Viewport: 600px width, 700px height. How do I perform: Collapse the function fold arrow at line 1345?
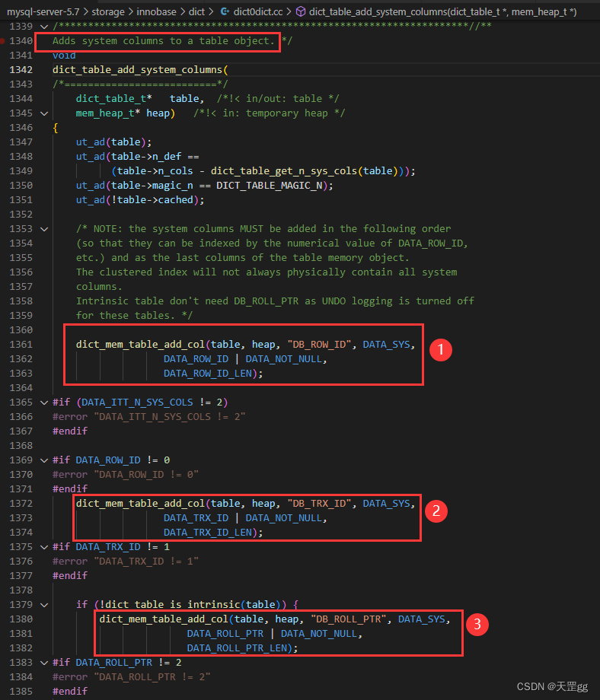click(x=44, y=113)
